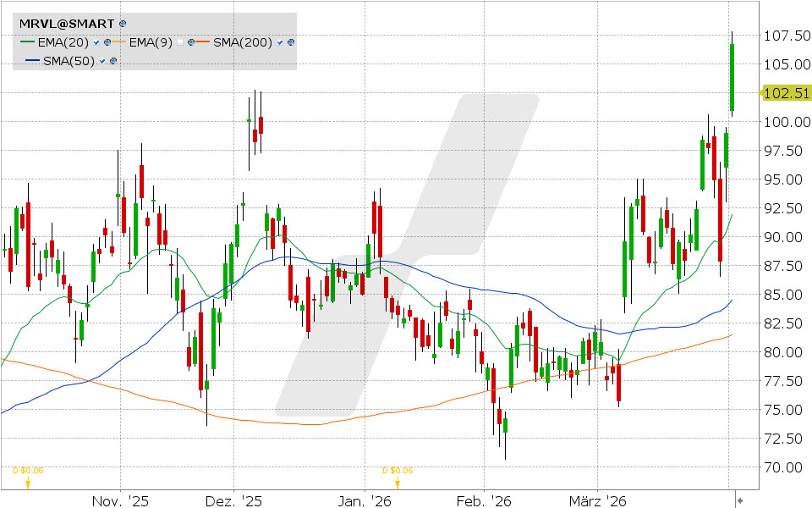Toggle the SMA(50) checkbox off
The width and height of the screenshot is (812, 508).
[x=101, y=60]
